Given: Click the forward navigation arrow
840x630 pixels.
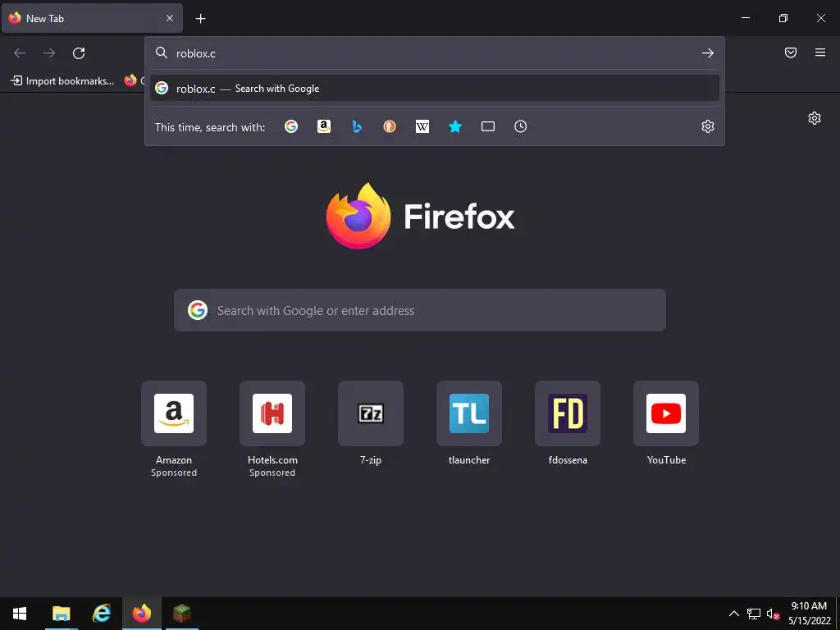Looking at the screenshot, I should point(49,53).
